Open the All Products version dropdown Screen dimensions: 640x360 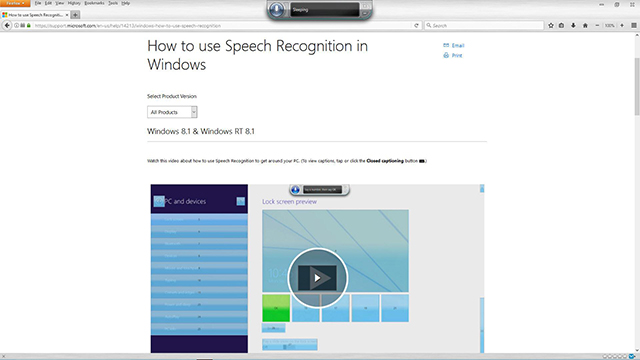172,112
